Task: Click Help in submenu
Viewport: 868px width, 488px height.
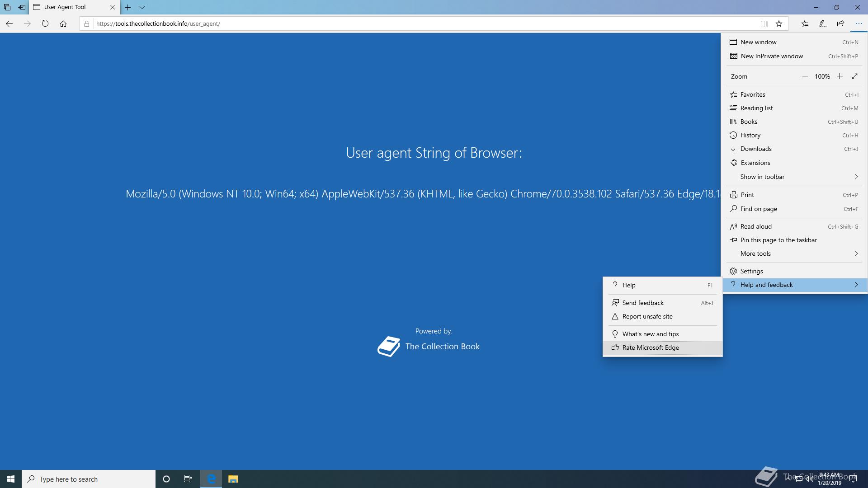Action: (x=663, y=285)
